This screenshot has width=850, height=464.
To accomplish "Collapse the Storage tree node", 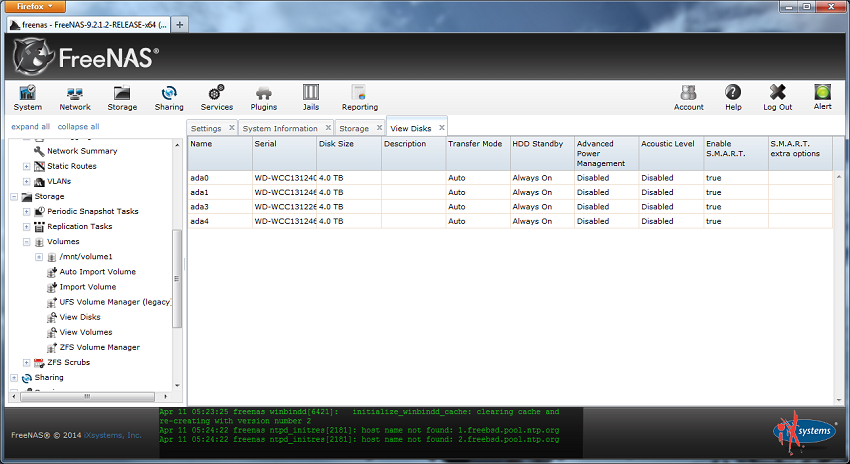I will [14, 196].
